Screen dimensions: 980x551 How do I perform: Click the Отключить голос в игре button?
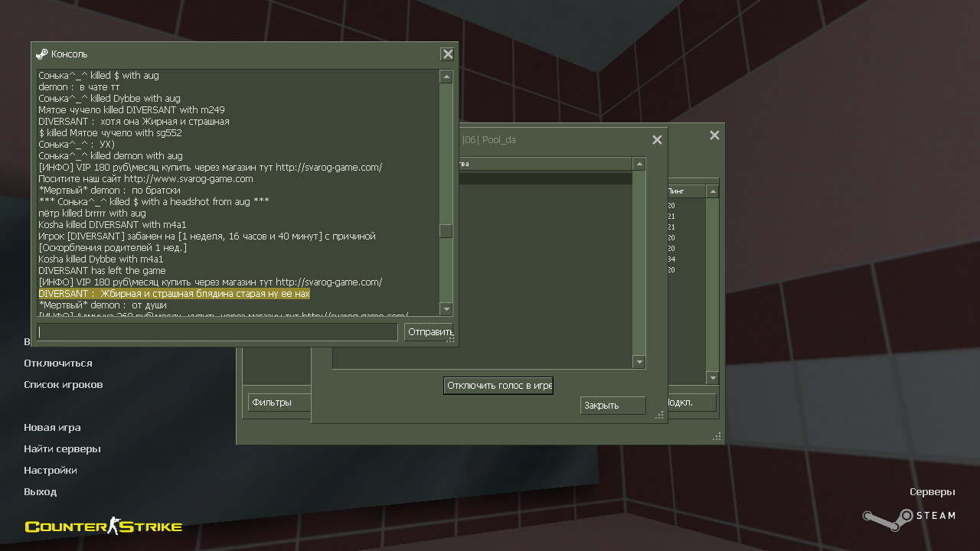498,386
